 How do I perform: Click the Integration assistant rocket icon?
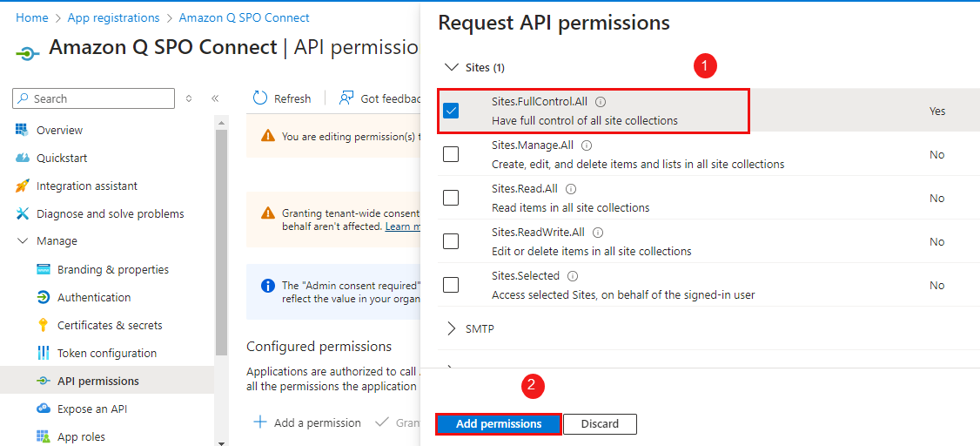coord(22,186)
